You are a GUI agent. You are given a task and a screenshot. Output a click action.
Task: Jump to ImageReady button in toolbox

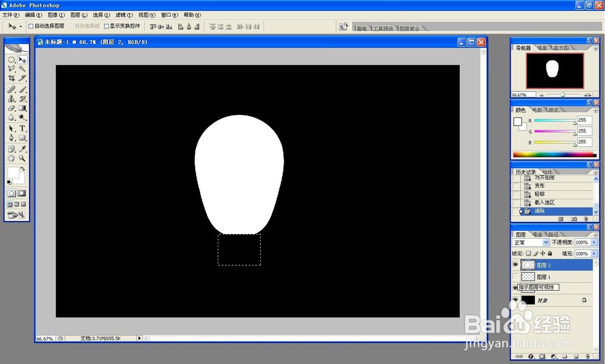[x=16, y=215]
